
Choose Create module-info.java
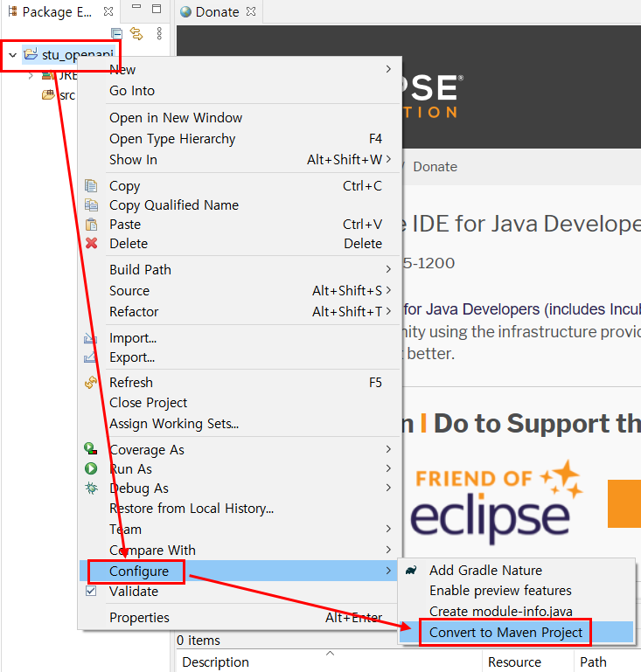click(501, 611)
